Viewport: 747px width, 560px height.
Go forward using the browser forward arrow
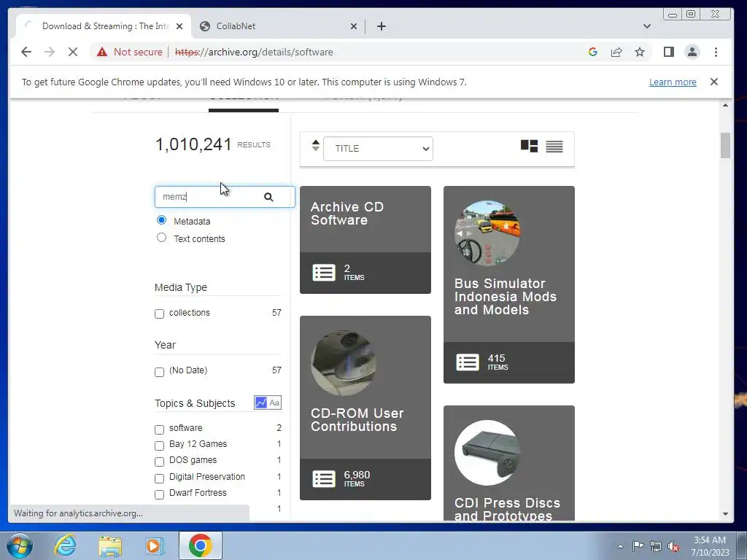point(50,52)
